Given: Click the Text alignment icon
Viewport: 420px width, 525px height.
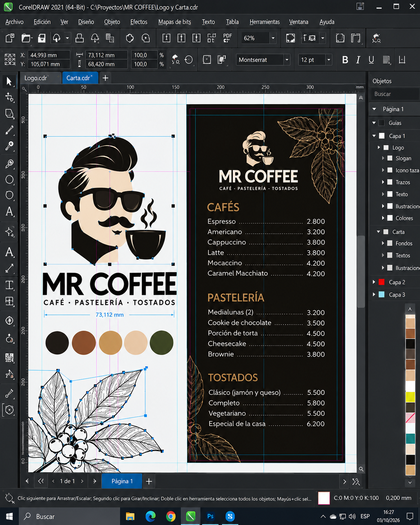Looking at the screenshot, I should pos(387,60).
